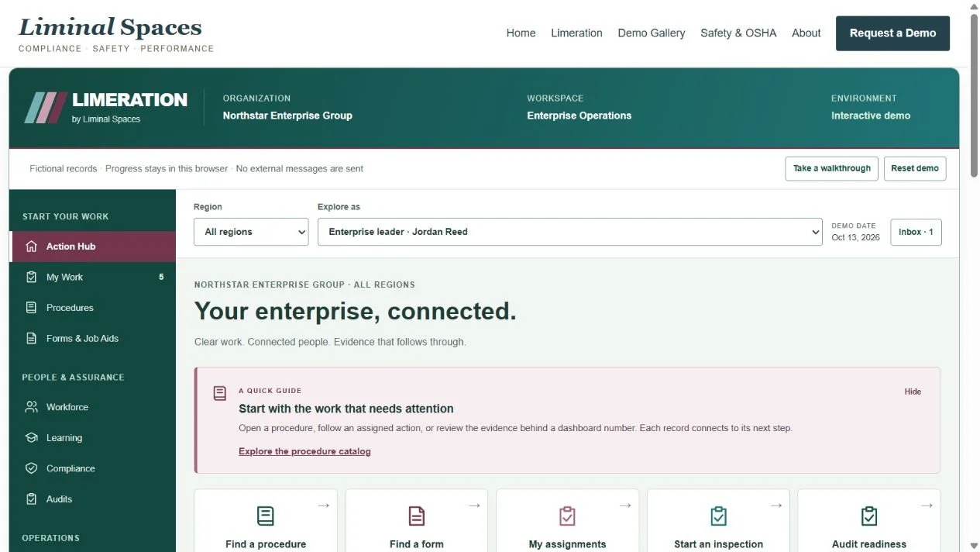
Task: Open My Work in sidebar
Action: pos(92,277)
